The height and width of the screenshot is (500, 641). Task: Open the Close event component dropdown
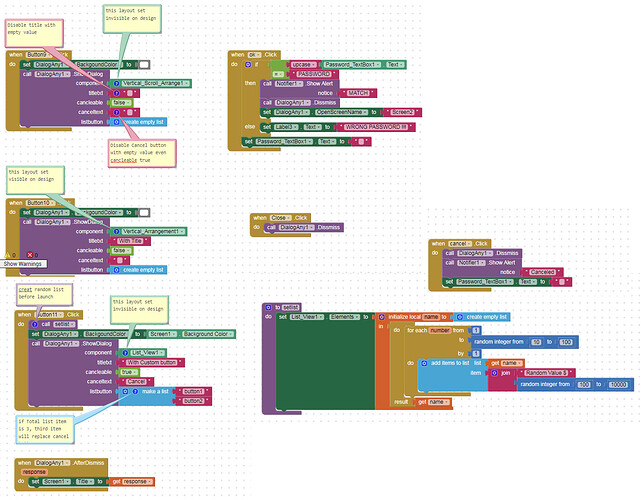click(280, 218)
